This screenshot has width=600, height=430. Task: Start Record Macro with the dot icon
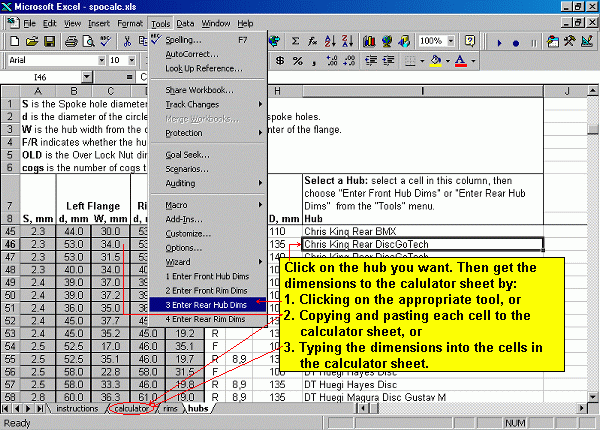pos(516,43)
